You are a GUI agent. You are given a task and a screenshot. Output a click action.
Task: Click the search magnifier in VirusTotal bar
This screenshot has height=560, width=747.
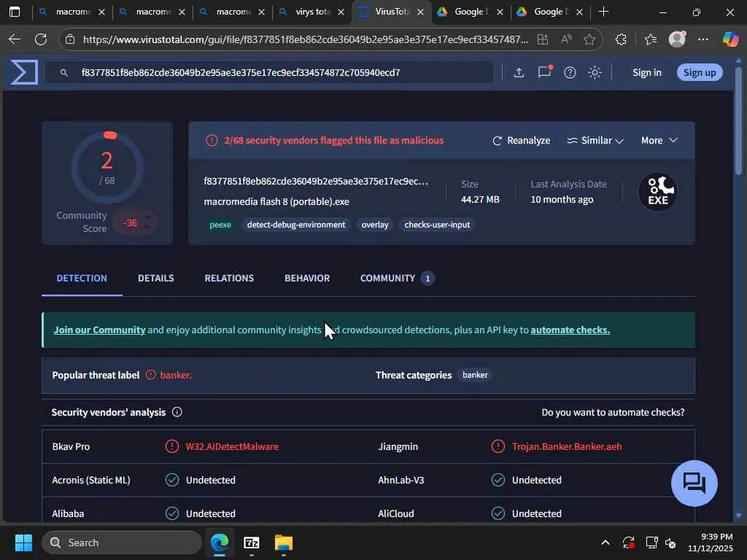coord(64,72)
